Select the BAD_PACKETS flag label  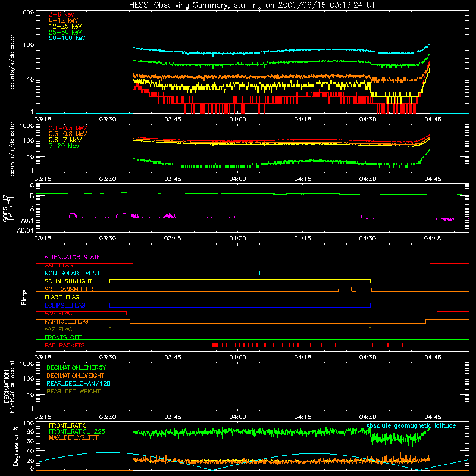click(65, 345)
